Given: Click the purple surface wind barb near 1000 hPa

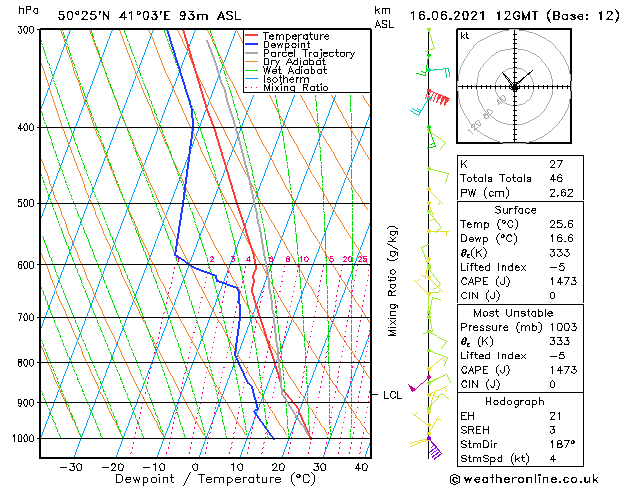Looking at the screenshot, I should [434, 447].
